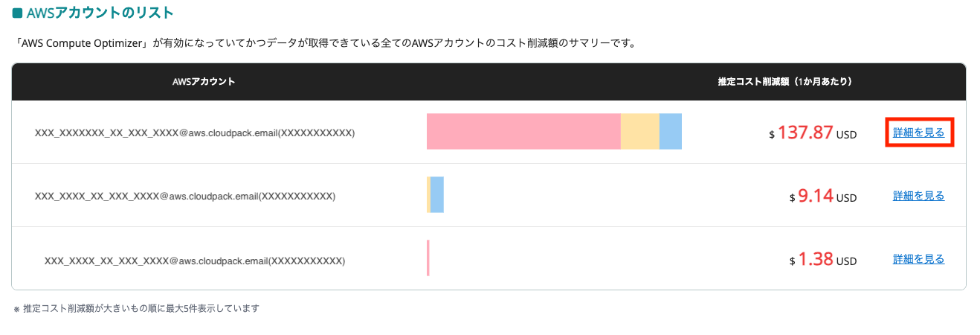Click the 推定コスト削減額 column header
Viewport: 980px width, 335px height.
(784, 82)
